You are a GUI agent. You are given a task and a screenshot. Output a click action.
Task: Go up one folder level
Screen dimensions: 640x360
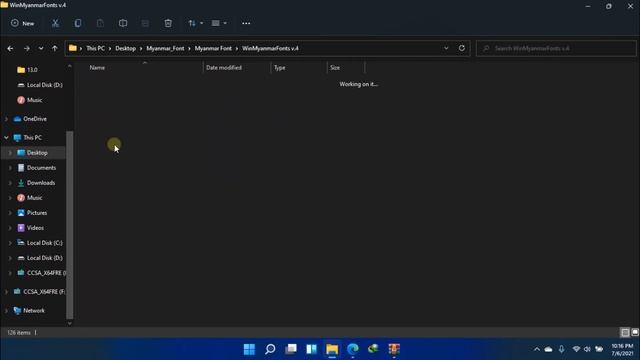coord(55,49)
